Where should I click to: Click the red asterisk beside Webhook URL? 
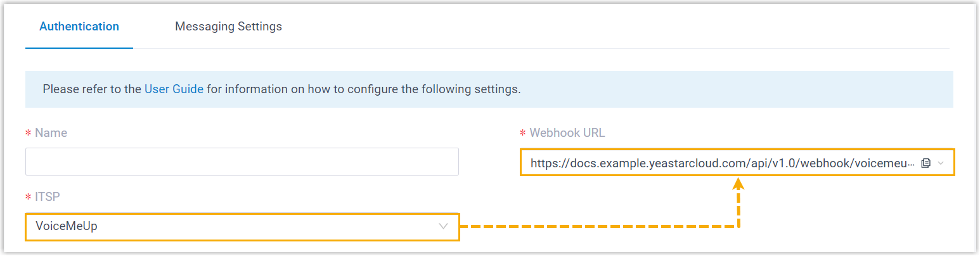(x=523, y=134)
